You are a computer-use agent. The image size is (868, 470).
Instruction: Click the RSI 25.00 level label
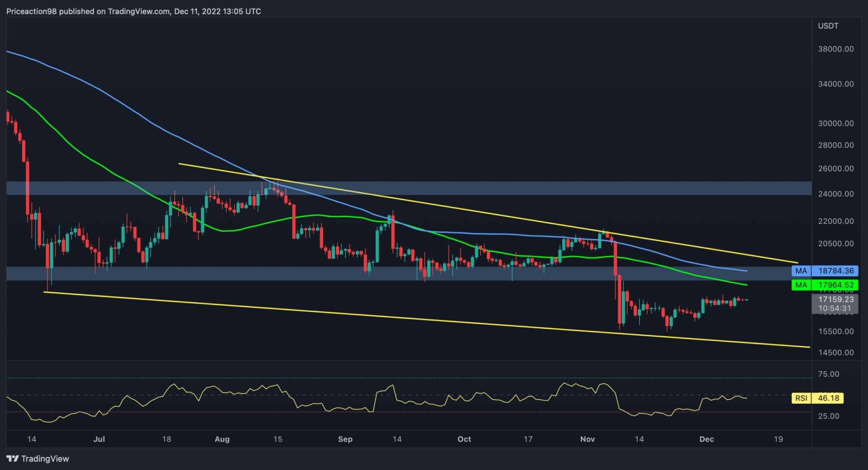coord(828,416)
